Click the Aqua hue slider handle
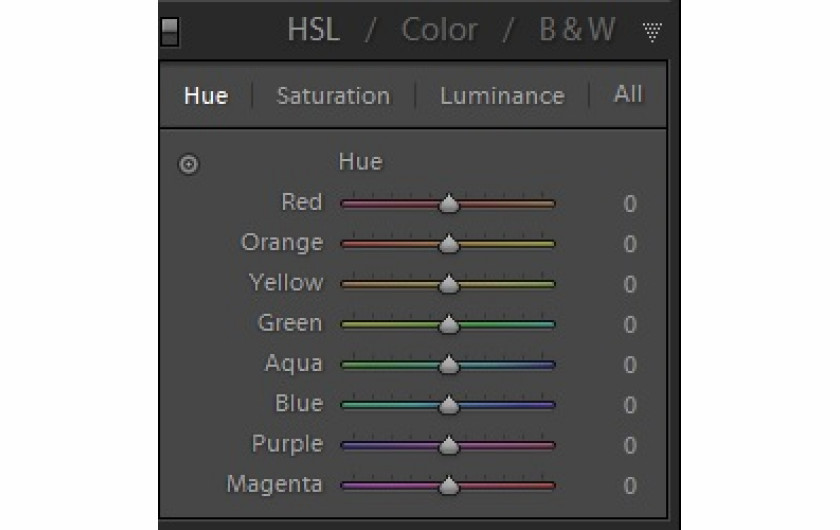840x530 pixels. click(x=449, y=364)
